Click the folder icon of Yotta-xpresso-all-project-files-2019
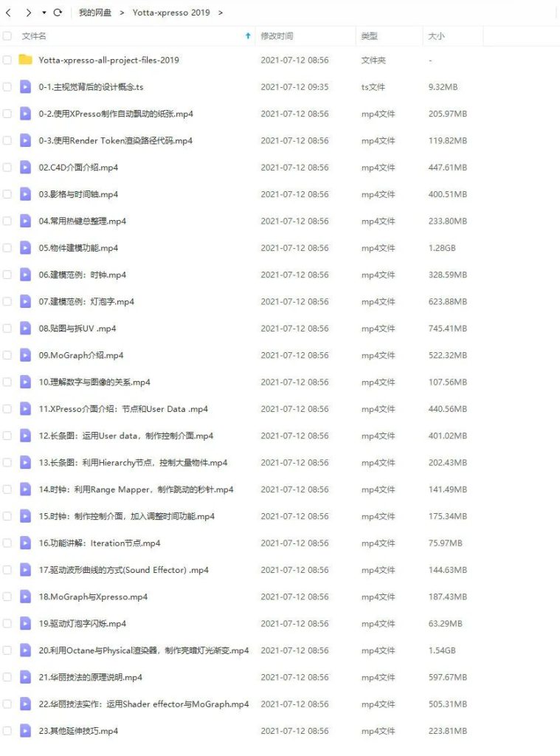The image size is (560, 756). (26, 60)
